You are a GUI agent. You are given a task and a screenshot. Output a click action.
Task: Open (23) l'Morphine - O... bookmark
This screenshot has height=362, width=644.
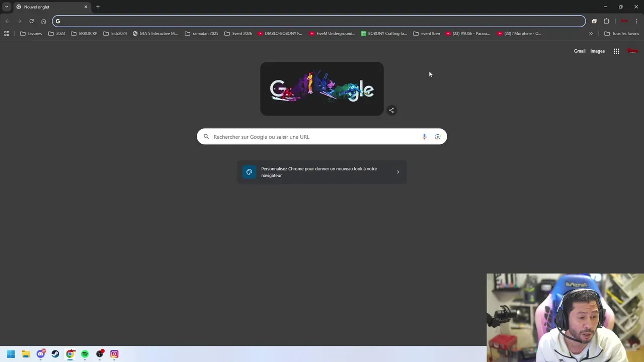click(519, 34)
